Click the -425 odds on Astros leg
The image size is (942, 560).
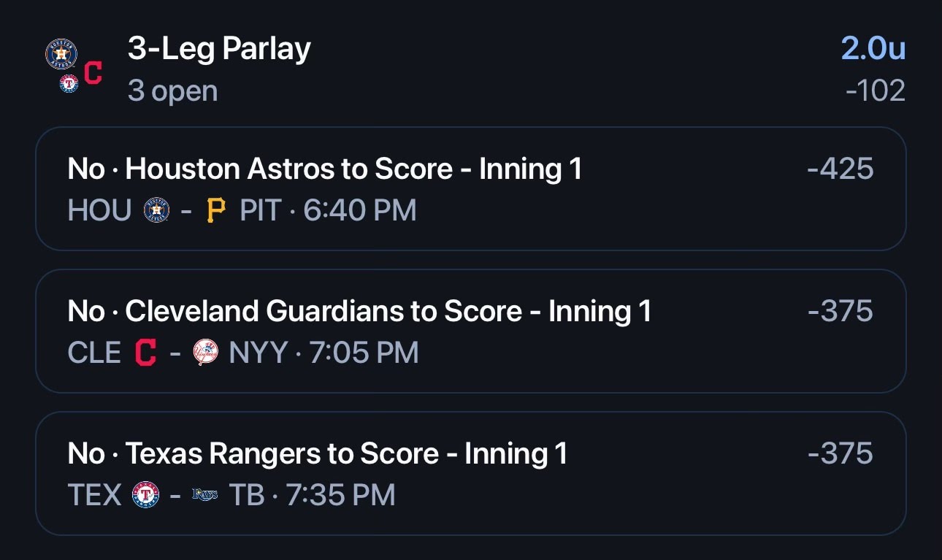pos(840,169)
